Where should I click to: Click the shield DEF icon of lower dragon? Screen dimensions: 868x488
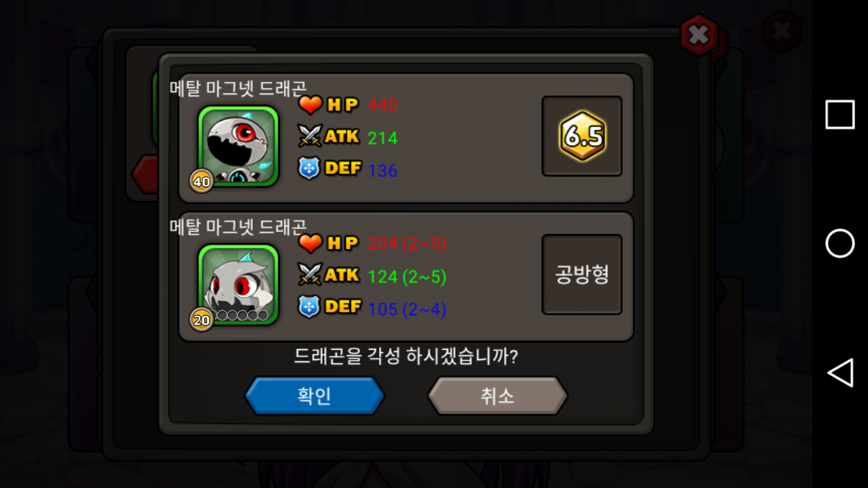(309, 306)
